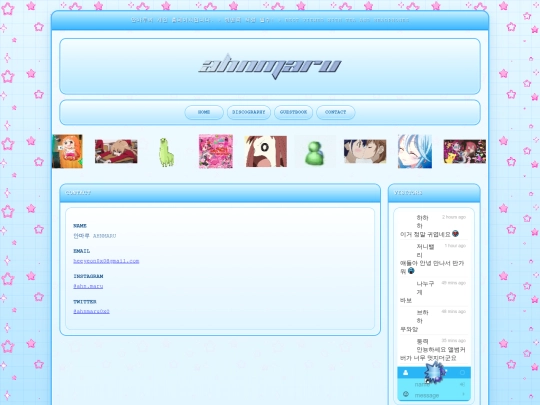Click the TWITTER label
Viewport: 540px width, 405px height.
coord(85,302)
